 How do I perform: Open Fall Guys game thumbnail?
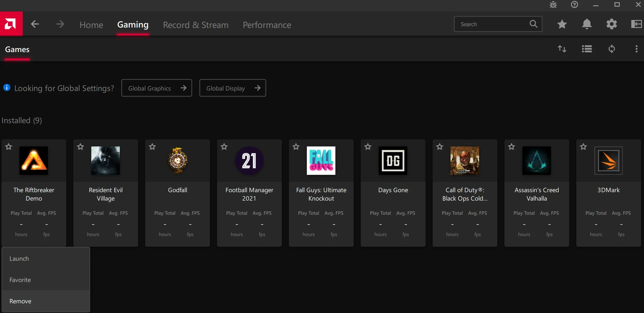(321, 161)
